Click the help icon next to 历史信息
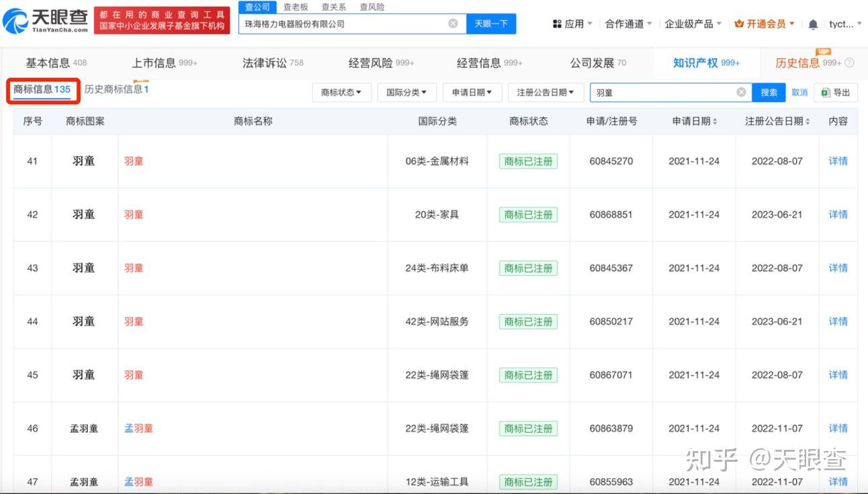The width and height of the screenshot is (868, 494). pos(849,63)
